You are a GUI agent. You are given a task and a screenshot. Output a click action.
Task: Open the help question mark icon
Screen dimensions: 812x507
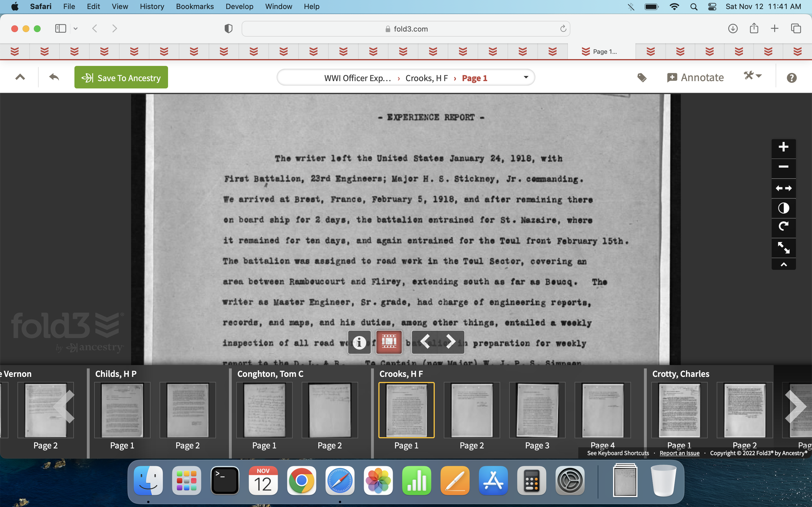(791, 78)
